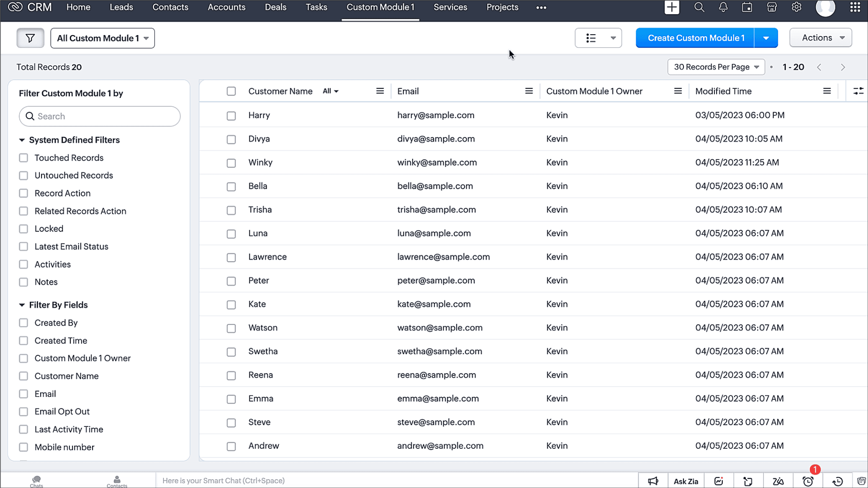This screenshot has height=488, width=868.
Task: Collapse the System Defined Filters section
Action: (x=22, y=140)
